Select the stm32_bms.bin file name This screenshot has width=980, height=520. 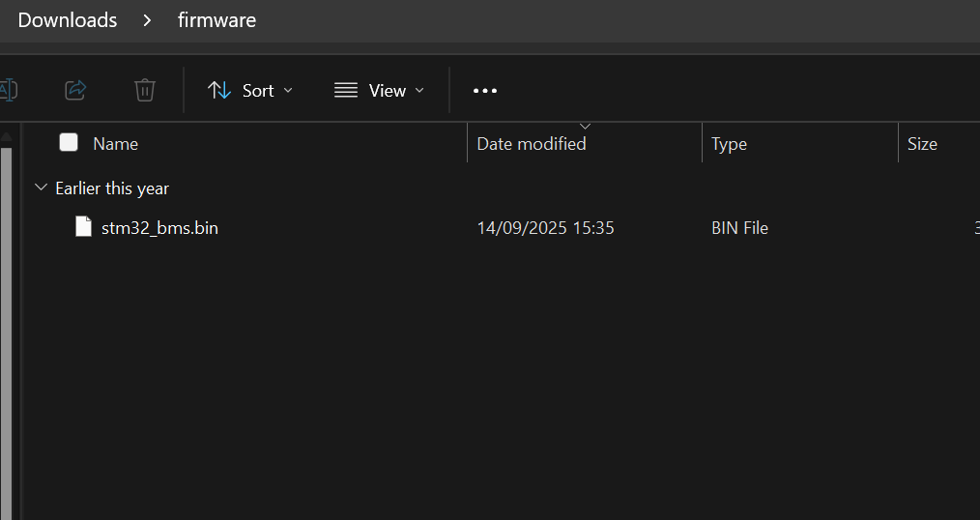[159, 228]
